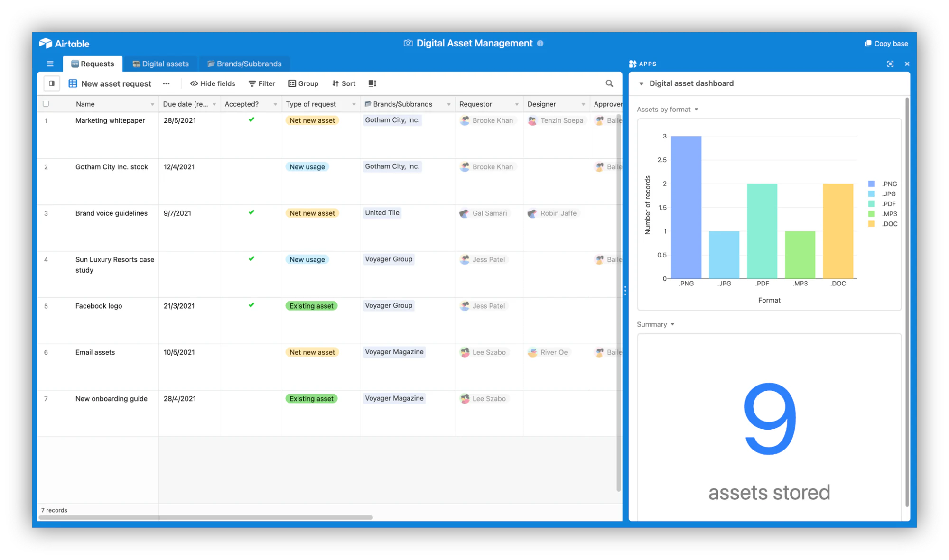The height and width of the screenshot is (560, 949).
Task: Open Type of request column dropdown
Action: click(x=354, y=104)
